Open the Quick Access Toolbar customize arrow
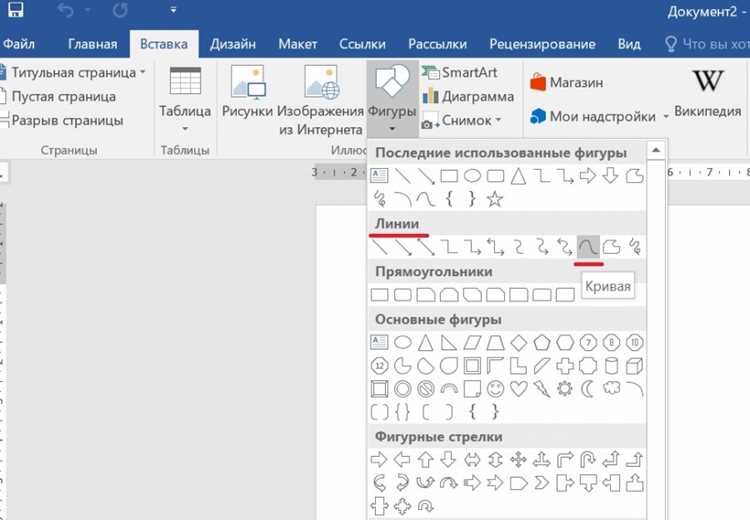The image size is (750, 520). pos(173,10)
